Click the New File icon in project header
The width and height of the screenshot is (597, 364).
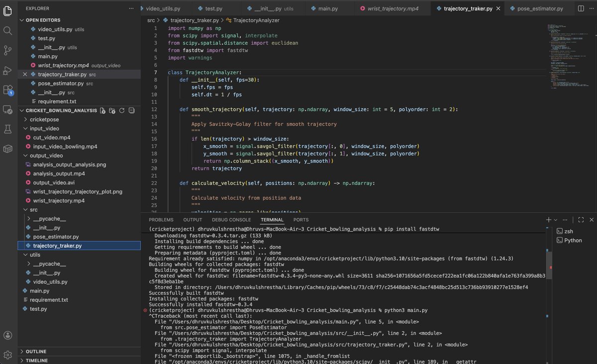(x=102, y=110)
